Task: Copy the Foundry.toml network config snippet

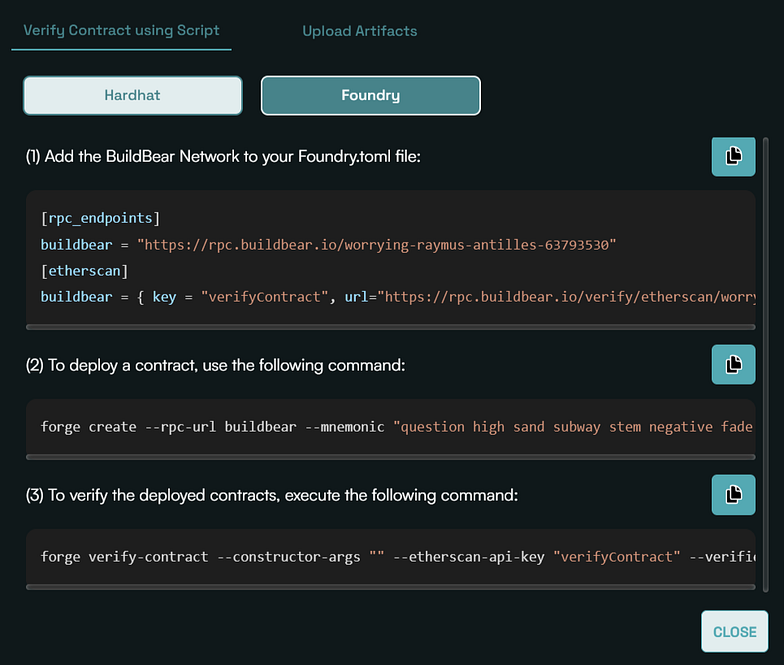Action: [733, 156]
